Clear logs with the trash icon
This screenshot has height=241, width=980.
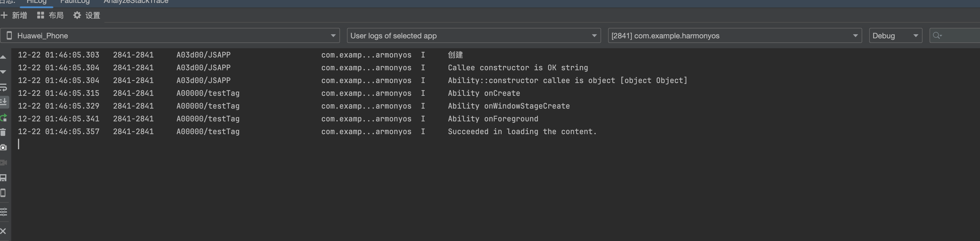point(3,132)
